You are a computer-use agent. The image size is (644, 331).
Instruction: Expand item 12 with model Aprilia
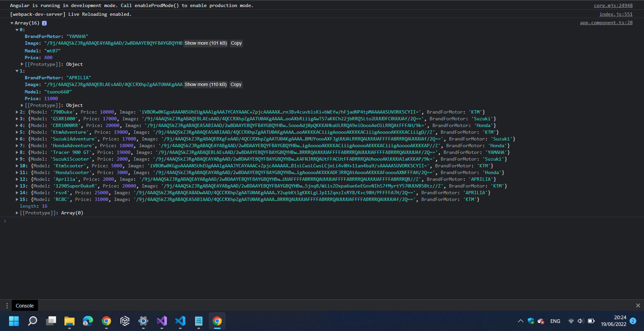pos(17,179)
